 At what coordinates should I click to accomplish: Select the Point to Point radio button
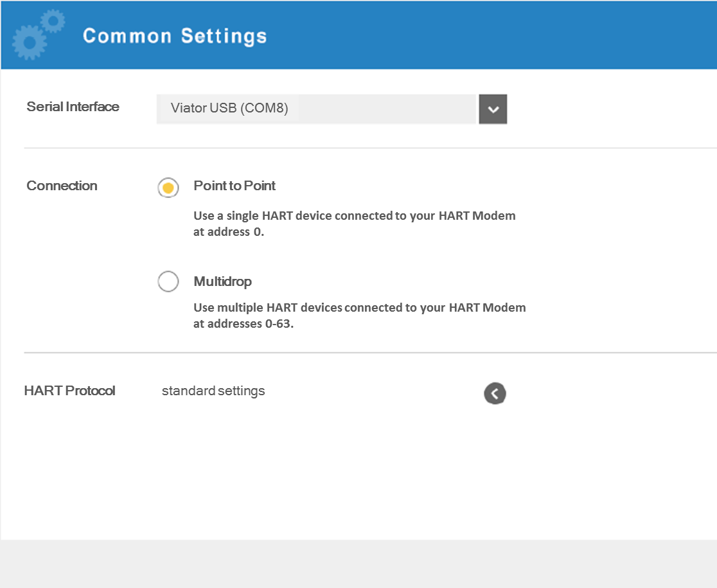(x=168, y=188)
